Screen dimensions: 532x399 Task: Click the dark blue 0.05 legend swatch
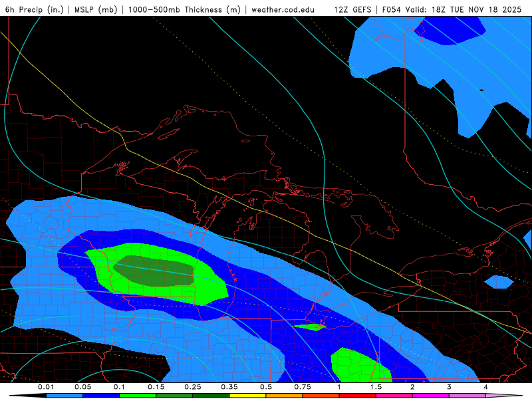(101, 396)
